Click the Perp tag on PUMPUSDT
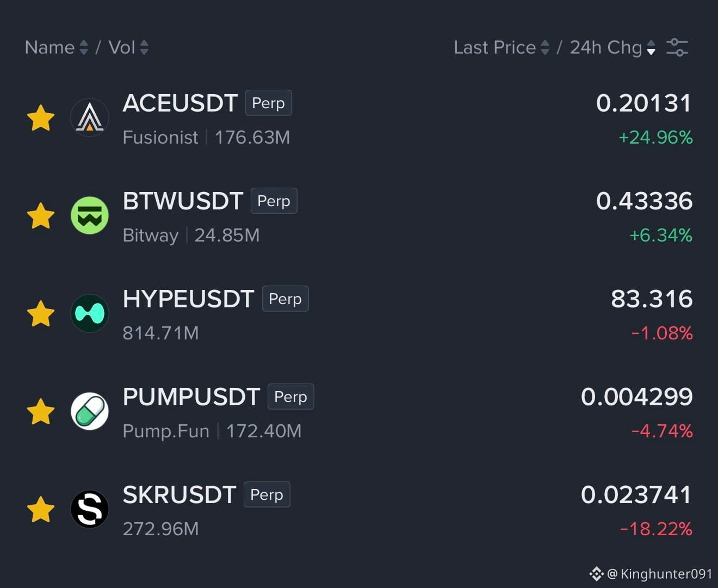 point(290,397)
